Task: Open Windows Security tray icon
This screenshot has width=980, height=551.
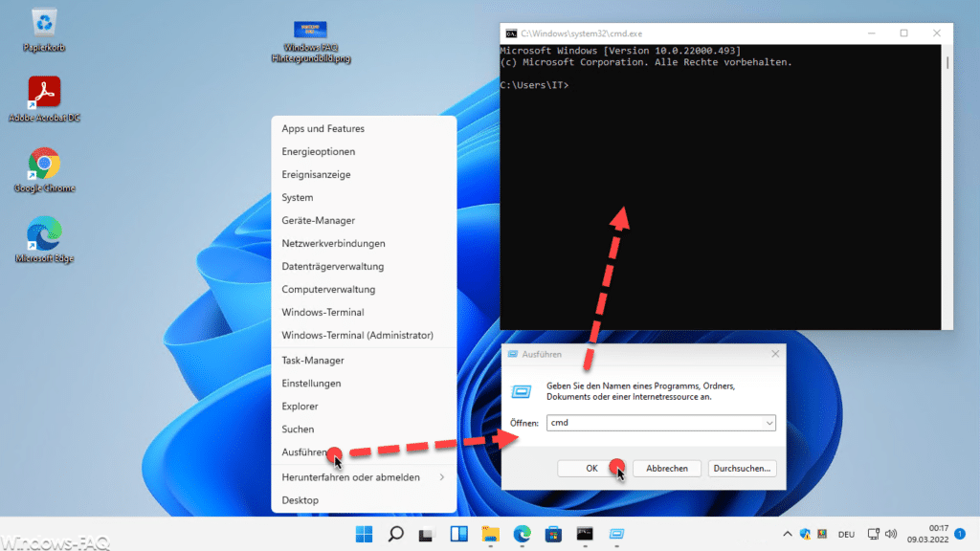Action: 805,534
